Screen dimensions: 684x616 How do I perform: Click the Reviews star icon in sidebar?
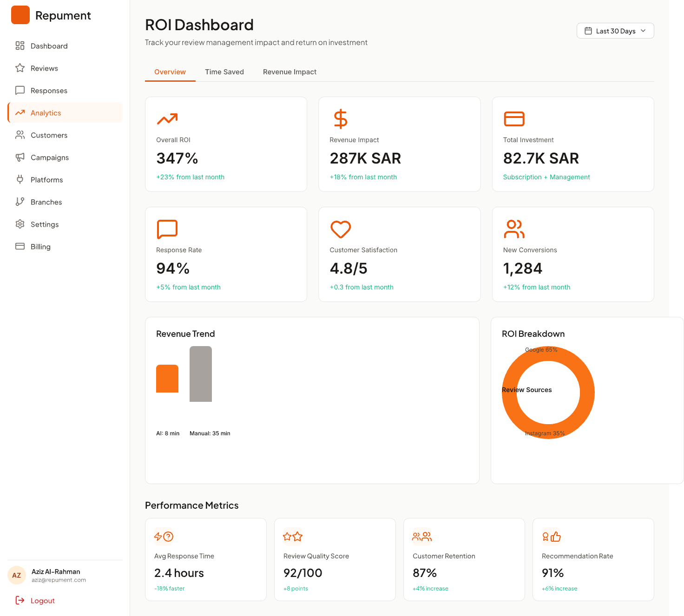(x=20, y=68)
